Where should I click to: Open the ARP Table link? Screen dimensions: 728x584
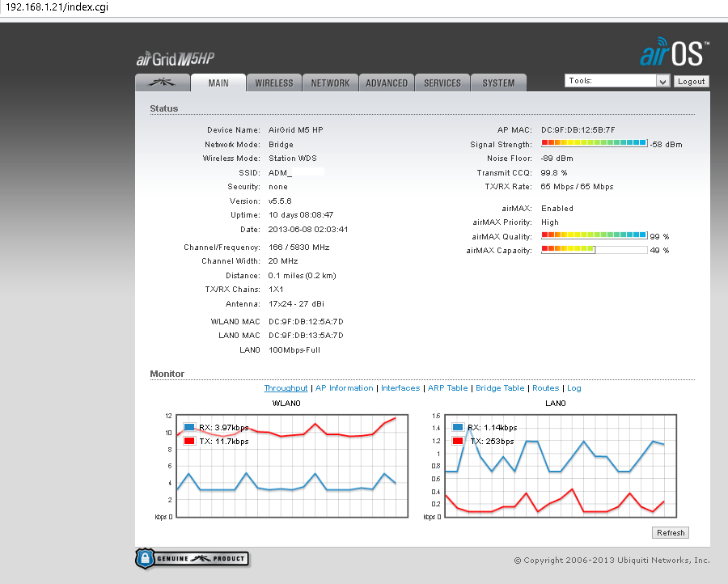tap(447, 388)
